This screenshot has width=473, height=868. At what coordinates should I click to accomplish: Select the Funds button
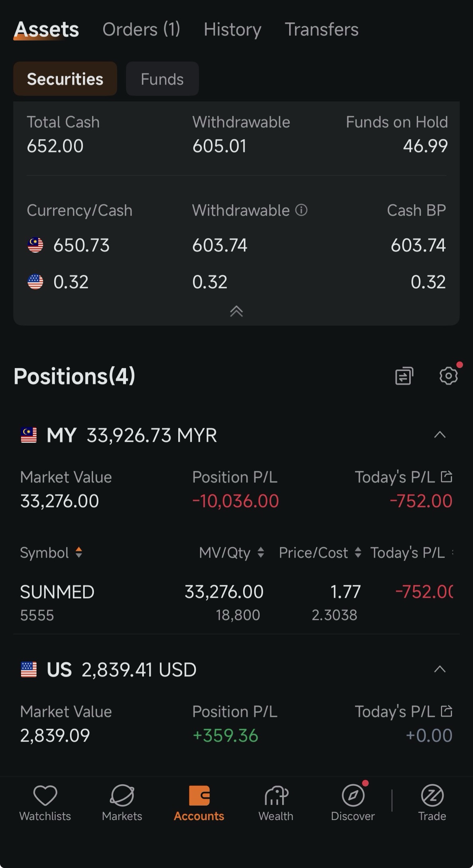coord(162,79)
